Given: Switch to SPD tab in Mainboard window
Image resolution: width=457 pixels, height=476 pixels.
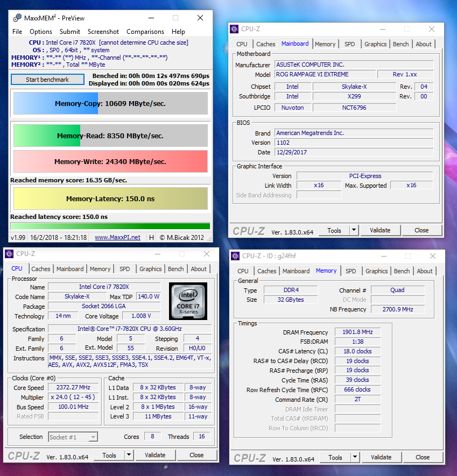Looking at the screenshot, I should tap(349, 44).
